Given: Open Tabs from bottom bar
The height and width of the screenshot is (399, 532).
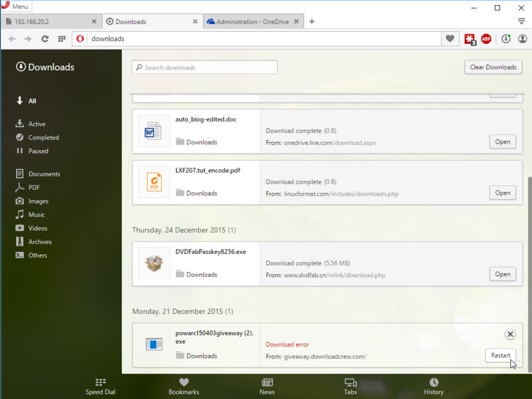Looking at the screenshot, I should 351,387.
